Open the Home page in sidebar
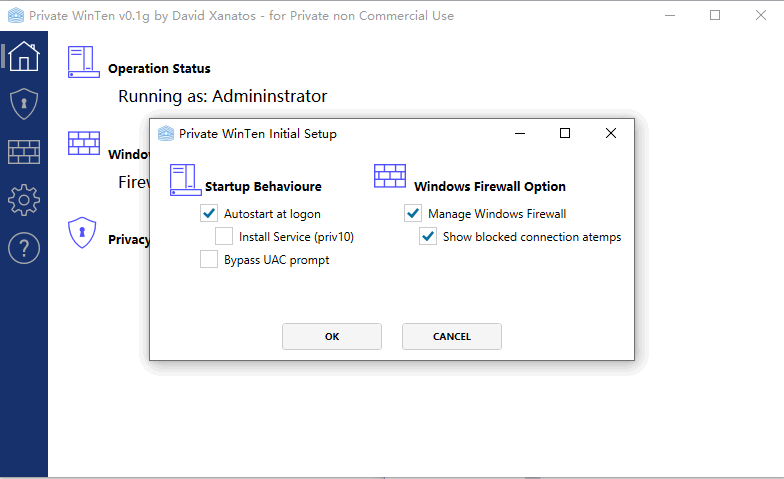 click(23, 54)
